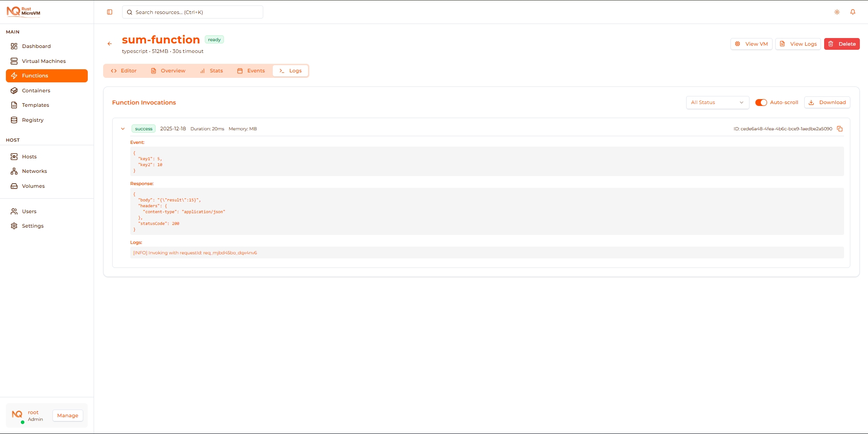This screenshot has width=868, height=434.
Task: Select Hosts under the HOST section
Action: [x=29, y=157]
